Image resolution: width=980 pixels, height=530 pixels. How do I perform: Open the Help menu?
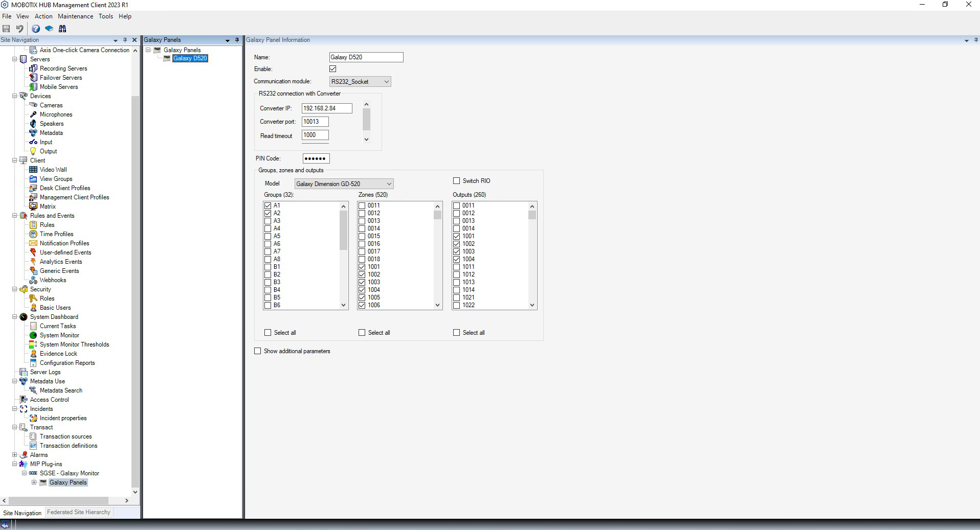125,16
